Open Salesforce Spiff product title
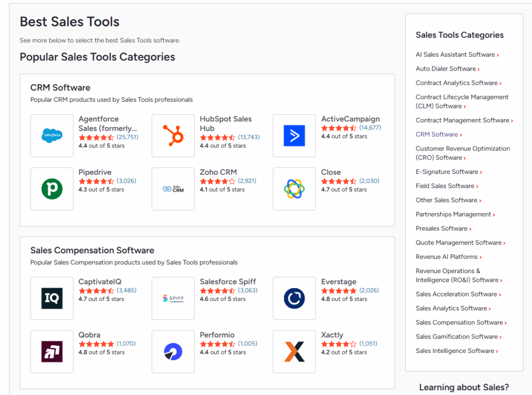Image resolution: width=532 pixels, height=395 pixels. pos(228,282)
